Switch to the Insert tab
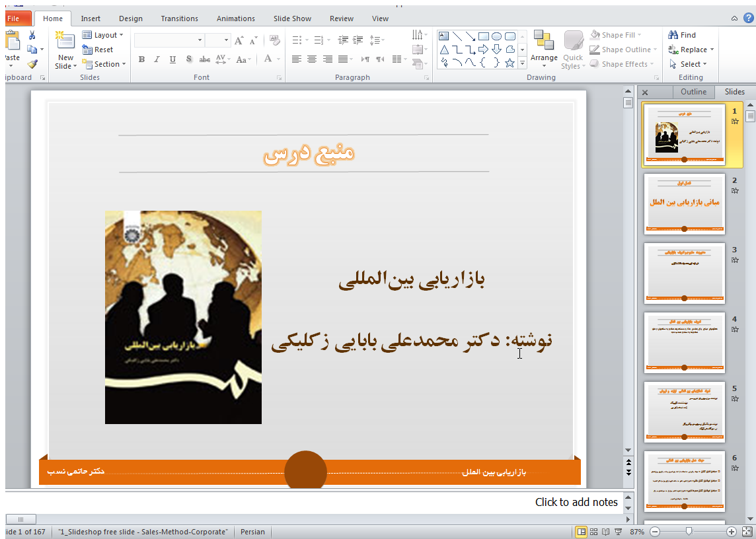Viewport: 756px width, 539px height. [x=91, y=18]
